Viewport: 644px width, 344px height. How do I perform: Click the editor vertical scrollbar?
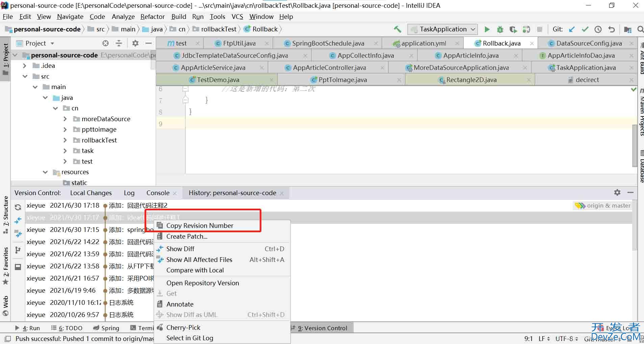pos(634,145)
